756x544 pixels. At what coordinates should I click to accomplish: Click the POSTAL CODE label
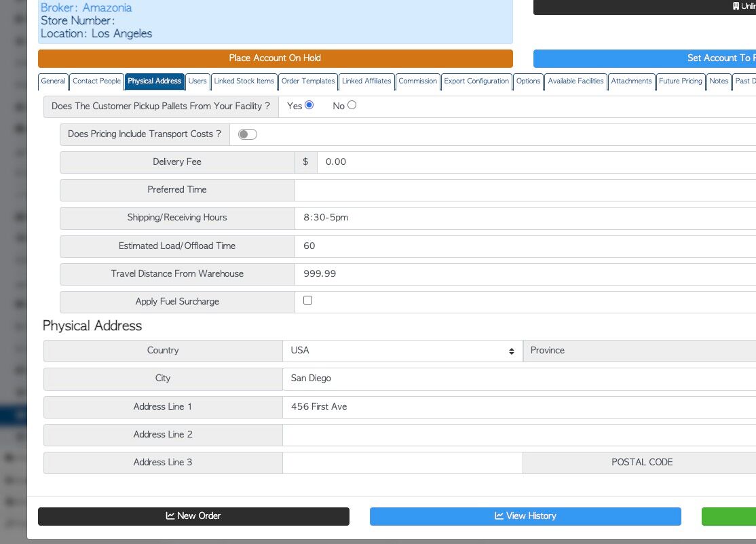[642, 463]
